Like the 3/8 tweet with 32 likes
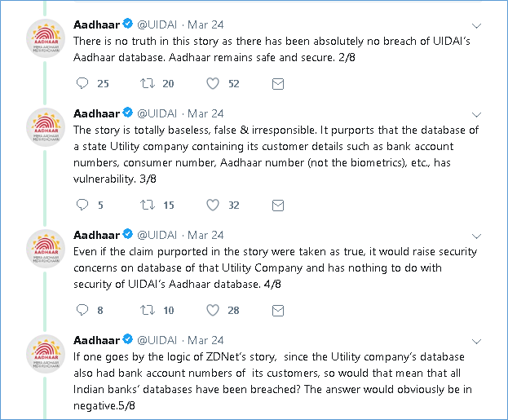The height and width of the screenshot is (420, 508). point(213,205)
